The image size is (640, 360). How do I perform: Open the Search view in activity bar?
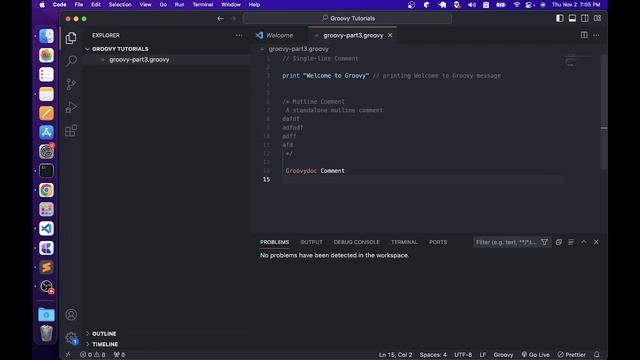tap(71, 61)
